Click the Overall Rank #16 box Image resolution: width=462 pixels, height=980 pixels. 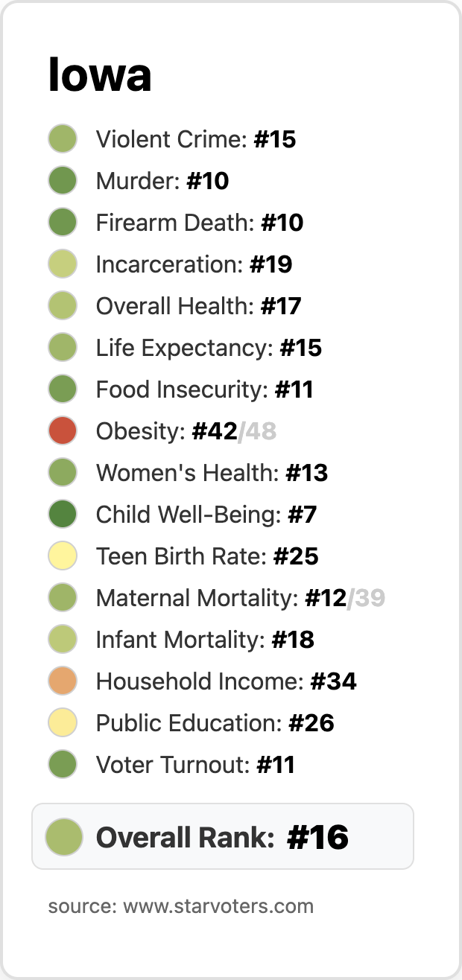[222, 836]
